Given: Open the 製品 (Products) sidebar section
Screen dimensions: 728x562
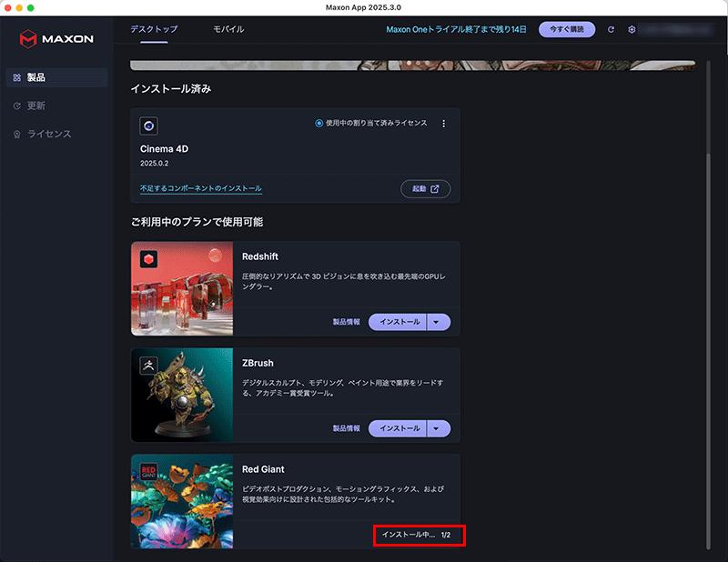Looking at the screenshot, I should [36, 77].
